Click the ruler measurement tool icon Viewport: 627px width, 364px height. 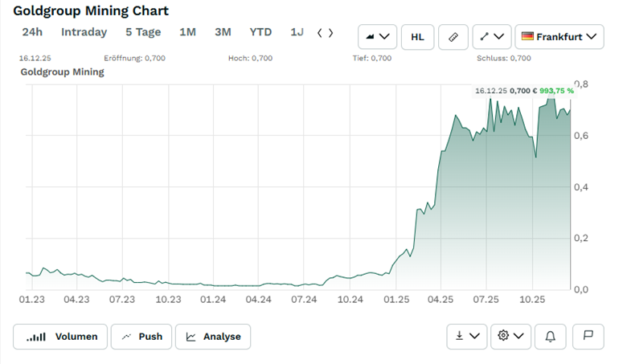pos(453,37)
